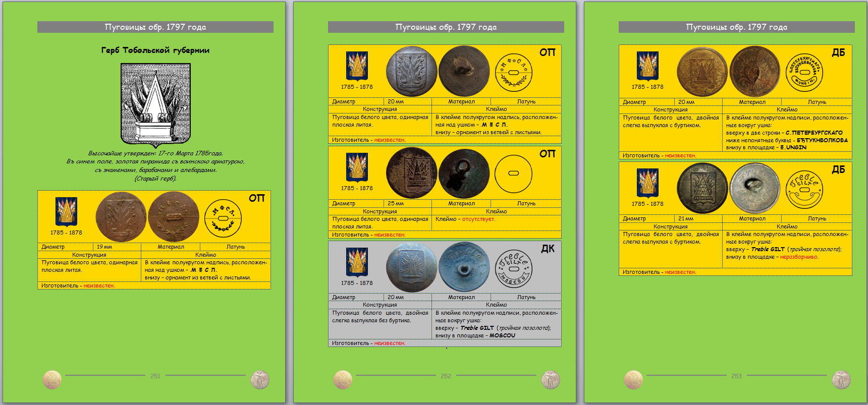Select the empty stamp circle in 25 мм entry
Screen dimensions: 868x405
coord(513,173)
